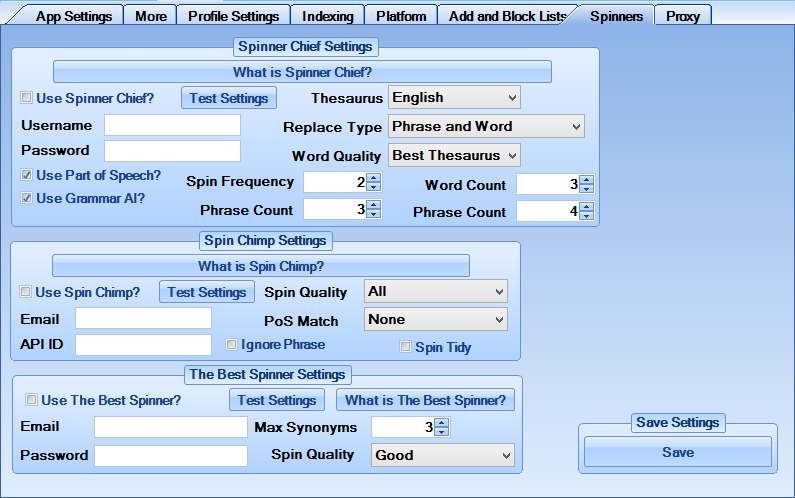Test Settings for Spin Chimp
Image resolution: width=795 pixels, height=498 pixels.
pos(207,292)
